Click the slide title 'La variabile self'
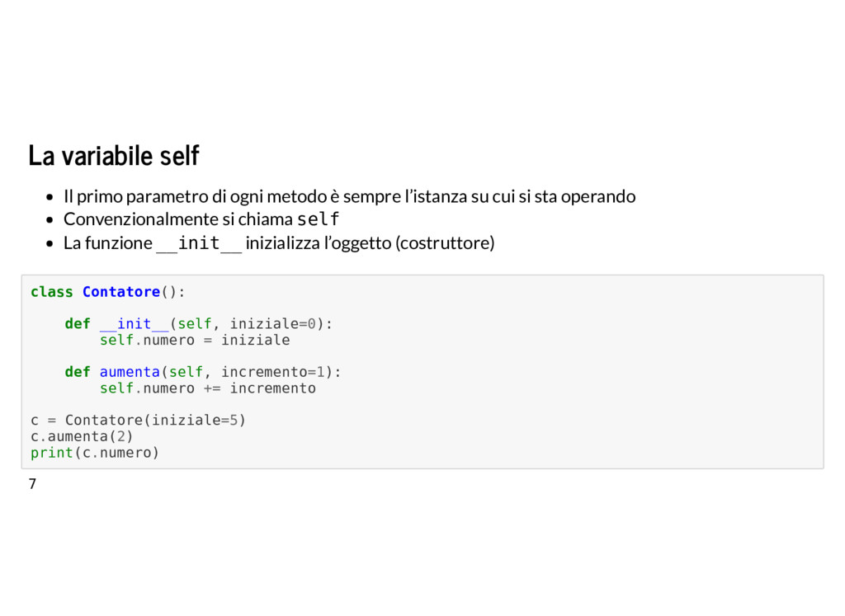The image size is (845, 616). [114, 156]
